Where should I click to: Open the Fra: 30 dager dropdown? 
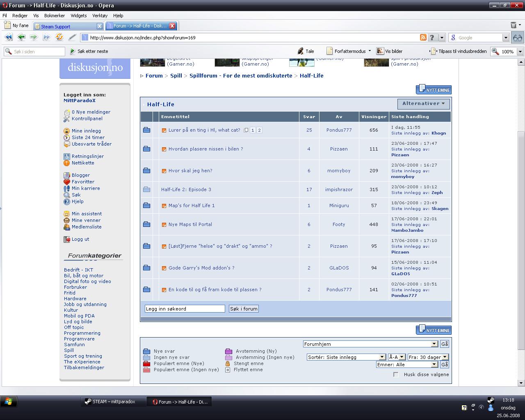click(445, 357)
